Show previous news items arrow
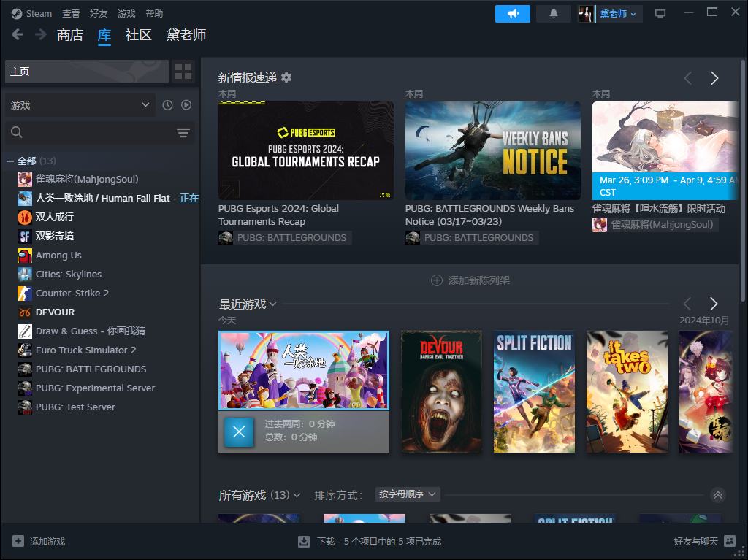 (x=687, y=78)
